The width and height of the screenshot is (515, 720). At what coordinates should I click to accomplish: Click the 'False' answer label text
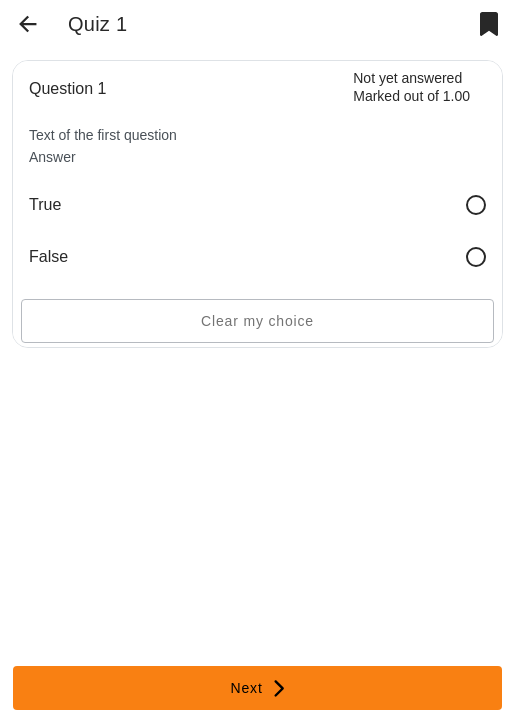coord(48,256)
